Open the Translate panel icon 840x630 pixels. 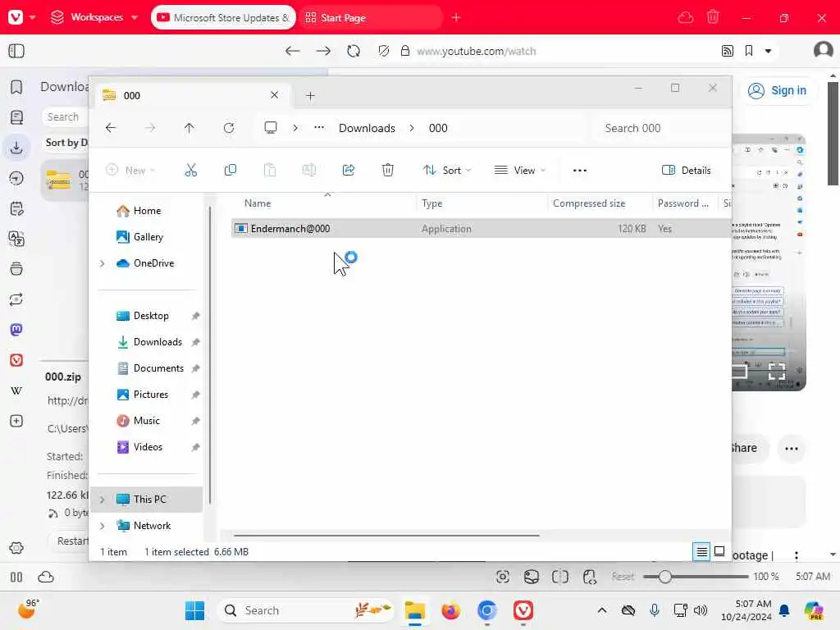16,239
